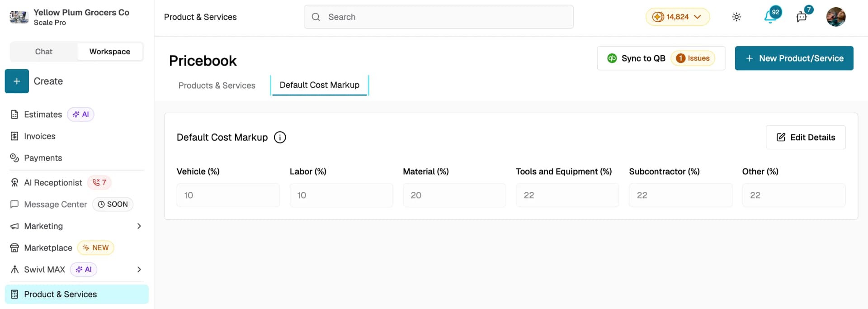The width and height of the screenshot is (868, 309).
Task: Open Estimates in the sidebar
Action: 43,114
